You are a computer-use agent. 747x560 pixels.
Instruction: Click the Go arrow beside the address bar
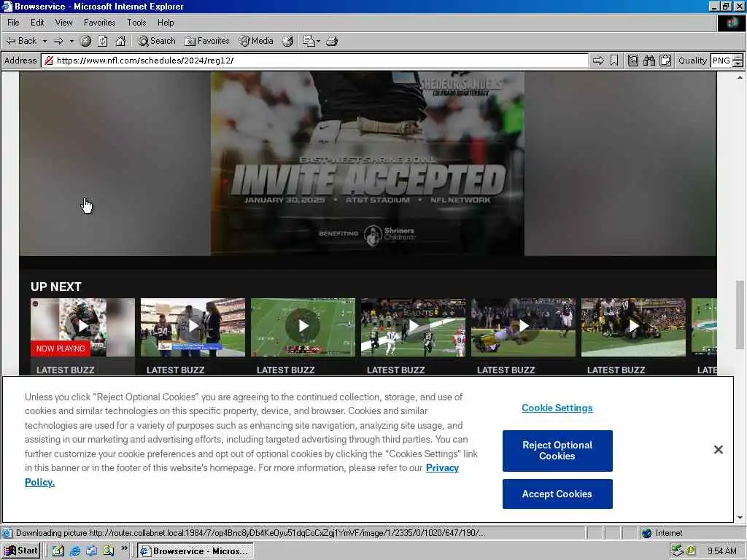pyautogui.click(x=598, y=61)
